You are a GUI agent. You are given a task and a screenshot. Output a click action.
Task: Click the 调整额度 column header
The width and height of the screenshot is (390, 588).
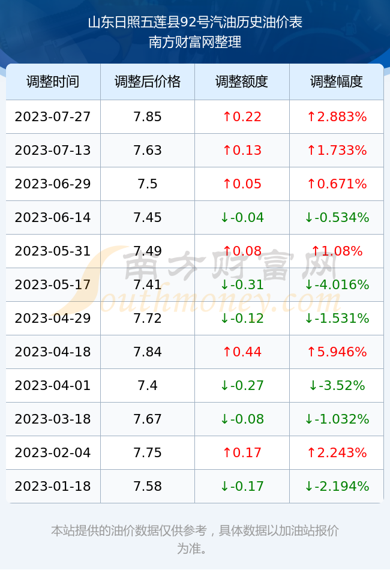[x=242, y=82]
